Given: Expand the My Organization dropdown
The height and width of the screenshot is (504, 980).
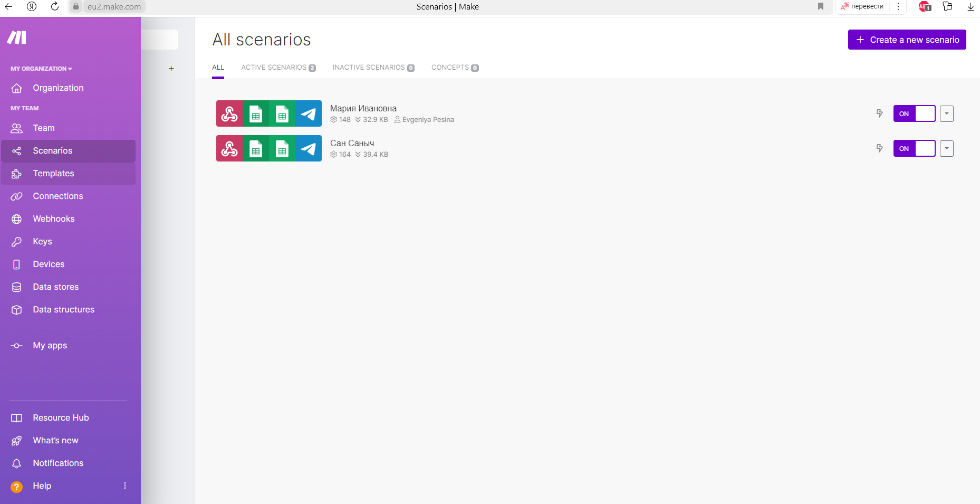Looking at the screenshot, I should pyautogui.click(x=42, y=69).
